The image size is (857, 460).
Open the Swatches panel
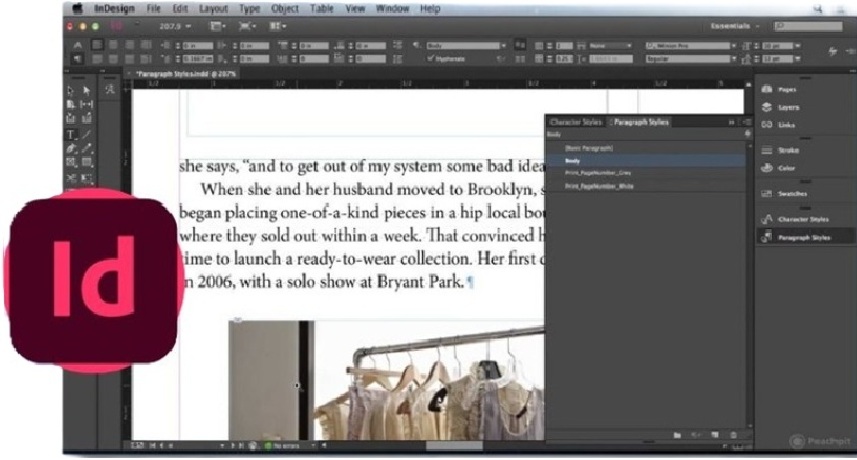click(792, 193)
